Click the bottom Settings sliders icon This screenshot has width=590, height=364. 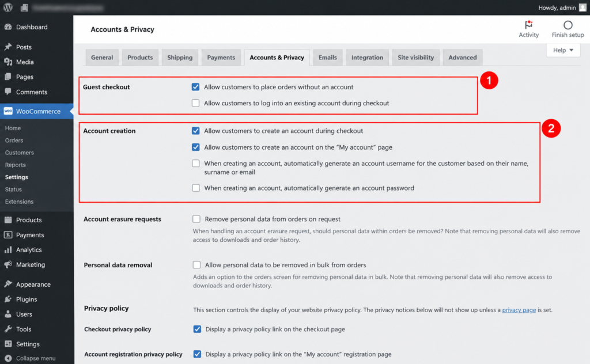(x=8, y=344)
